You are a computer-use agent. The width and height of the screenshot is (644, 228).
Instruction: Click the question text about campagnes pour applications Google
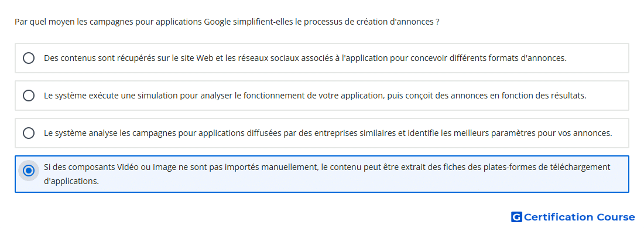(x=227, y=22)
